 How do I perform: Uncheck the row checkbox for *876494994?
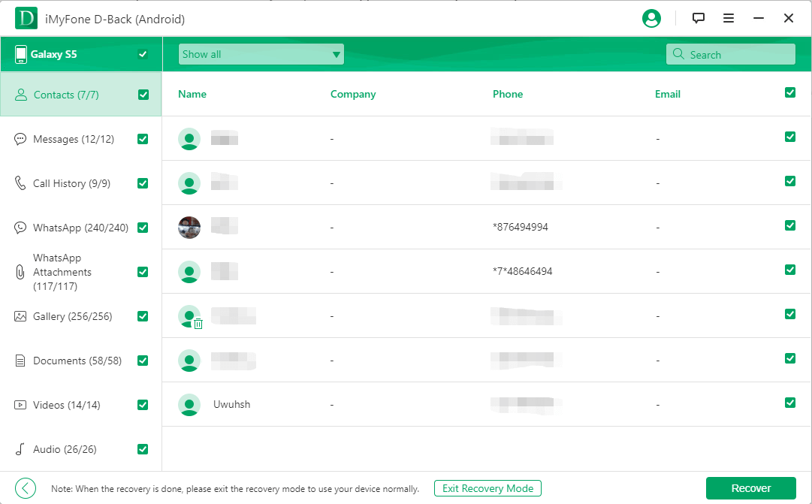(789, 225)
